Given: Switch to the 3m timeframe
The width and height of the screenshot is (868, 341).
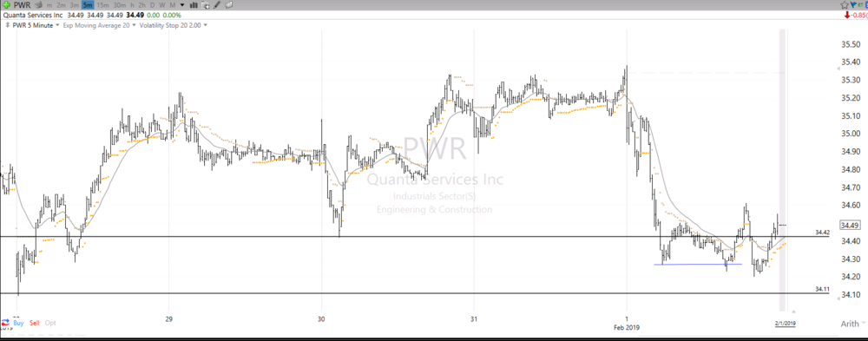Looking at the screenshot, I should (74, 5).
